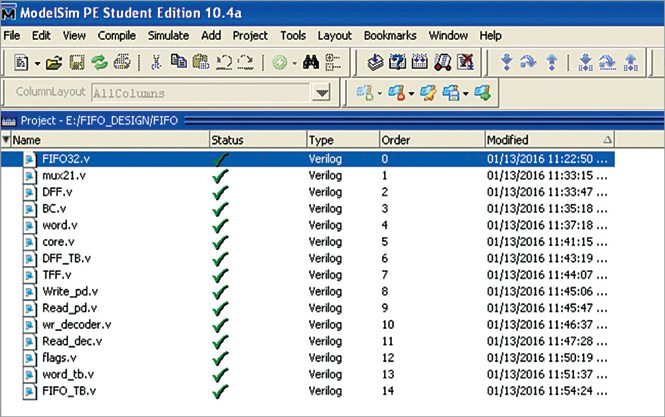This screenshot has height=417, width=665.
Task: Click the Save icon in toolbar
Action: click(x=77, y=62)
